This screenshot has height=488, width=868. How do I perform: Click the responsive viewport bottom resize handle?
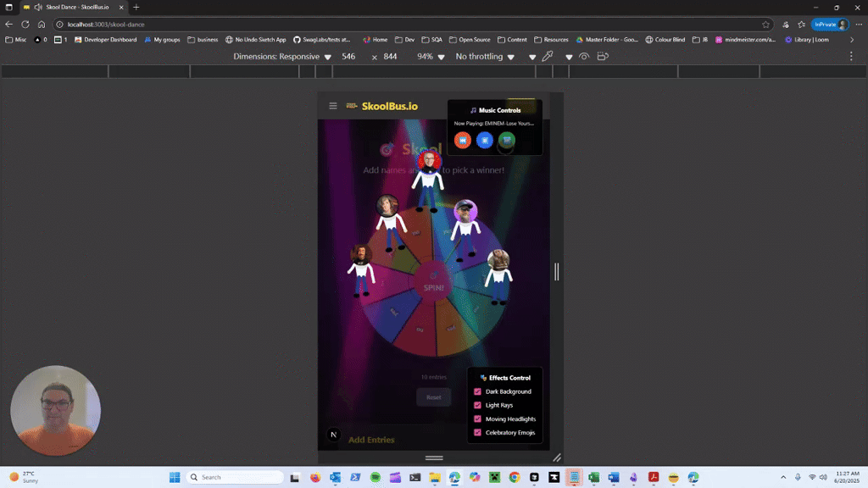(434, 457)
